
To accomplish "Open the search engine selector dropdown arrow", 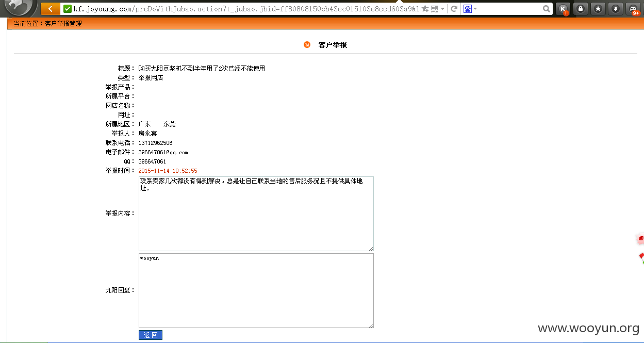I will (475, 9).
